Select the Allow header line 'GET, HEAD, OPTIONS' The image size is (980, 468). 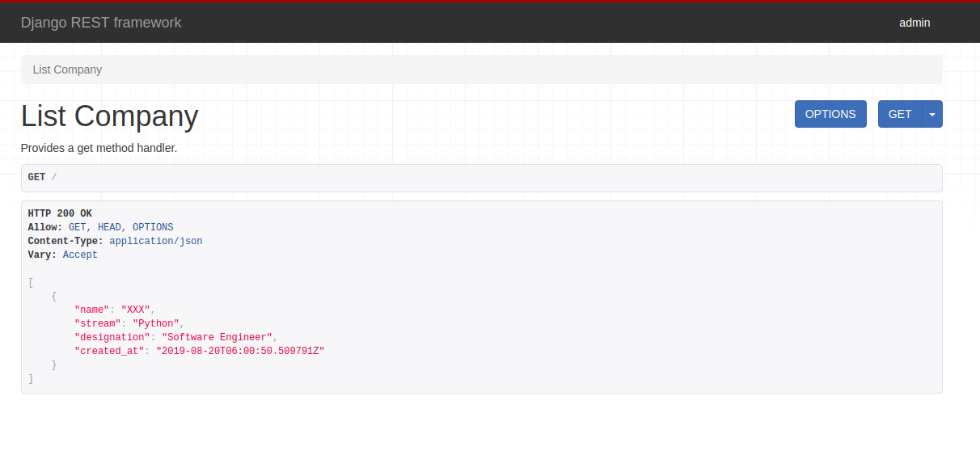click(100, 227)
